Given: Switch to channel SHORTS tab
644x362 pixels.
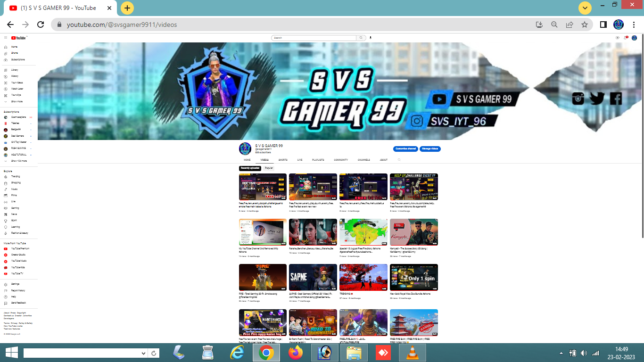Looking at the screenshot, I should pyautogui.click(x=283, y=160).
